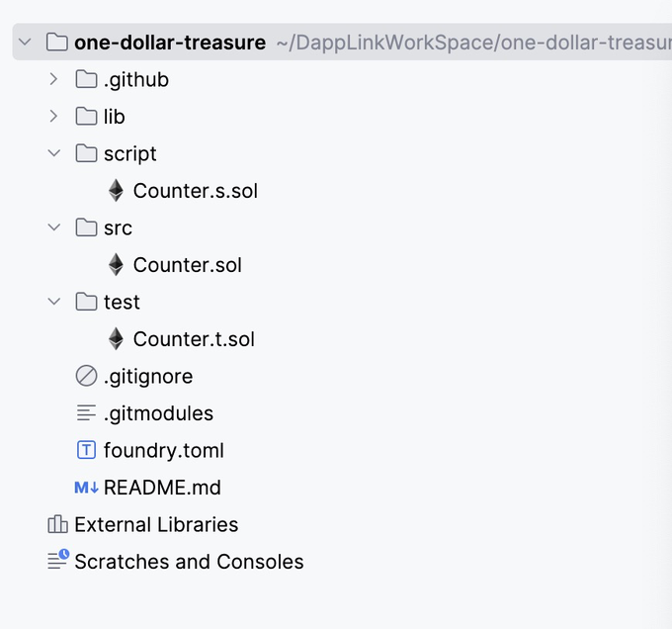Expand the .github folder
This screenshot has height=629, width=672.
coord(53,79)
